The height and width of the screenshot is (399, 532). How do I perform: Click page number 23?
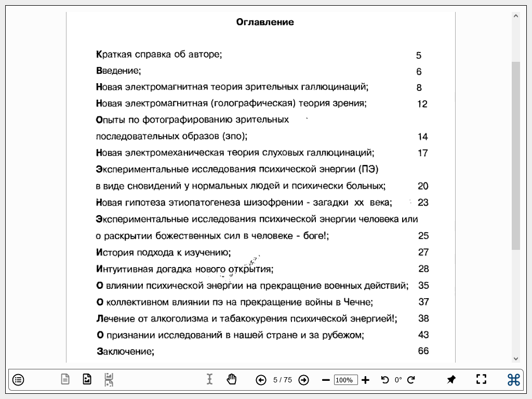(x=423, y=203)
